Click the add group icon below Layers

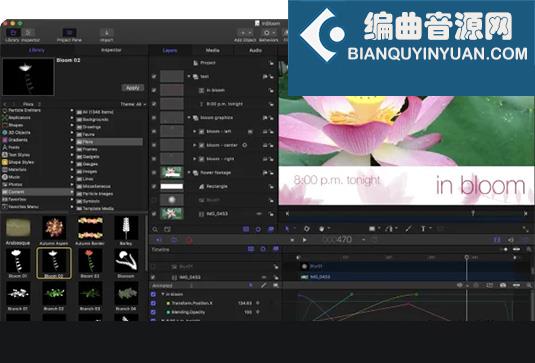pos(167,229)
